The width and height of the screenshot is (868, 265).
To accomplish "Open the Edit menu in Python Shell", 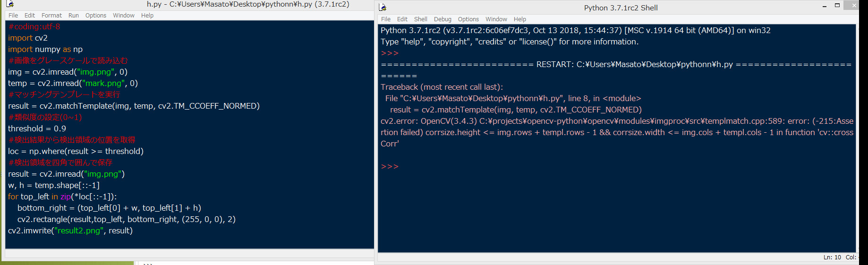I will click(402, 19).
